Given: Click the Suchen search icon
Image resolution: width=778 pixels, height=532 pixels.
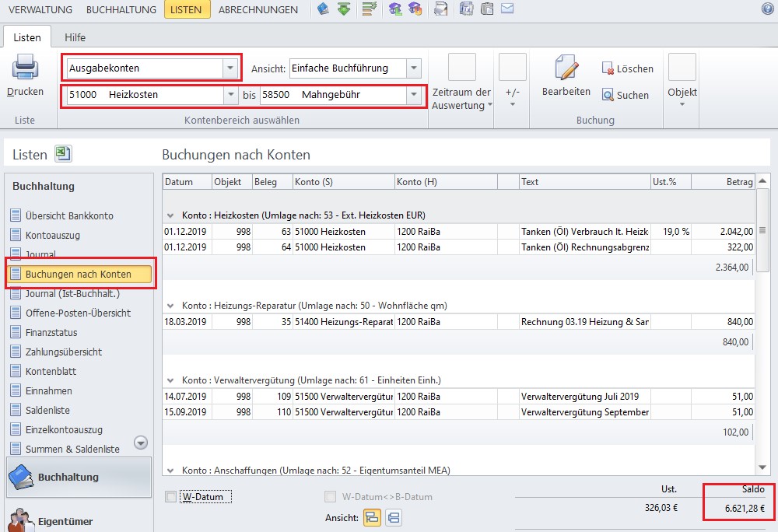Looking at the screenshot, I should (x=608, y=95).
